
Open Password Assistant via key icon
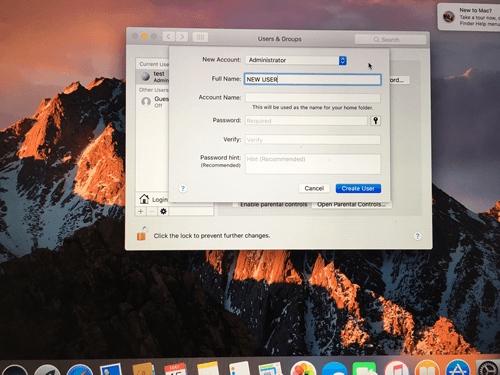[375, 121]
